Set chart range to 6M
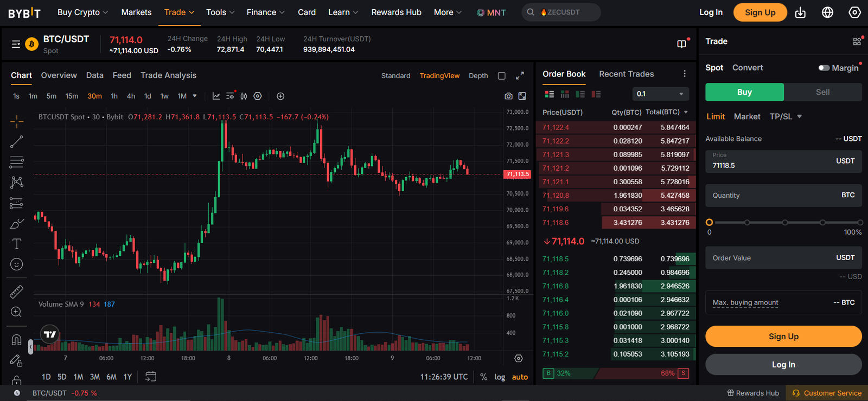This screenshot has height=401, width=868. point(111,377)
